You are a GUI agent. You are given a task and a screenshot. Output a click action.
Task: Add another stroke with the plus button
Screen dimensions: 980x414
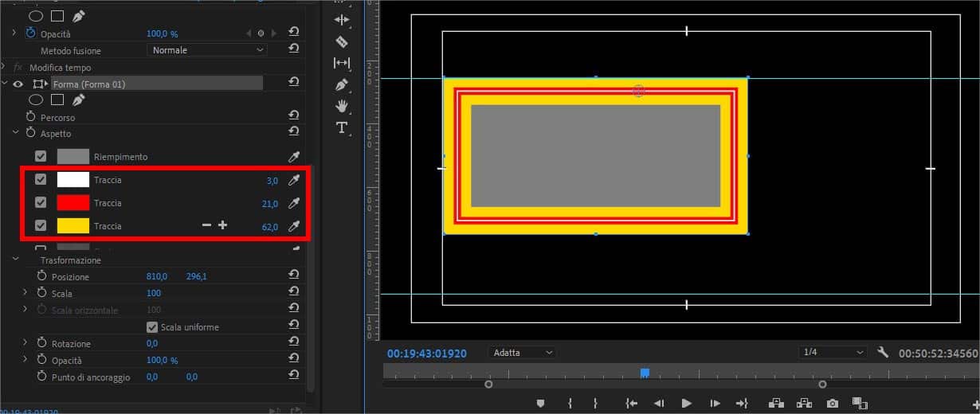point(222,225)
